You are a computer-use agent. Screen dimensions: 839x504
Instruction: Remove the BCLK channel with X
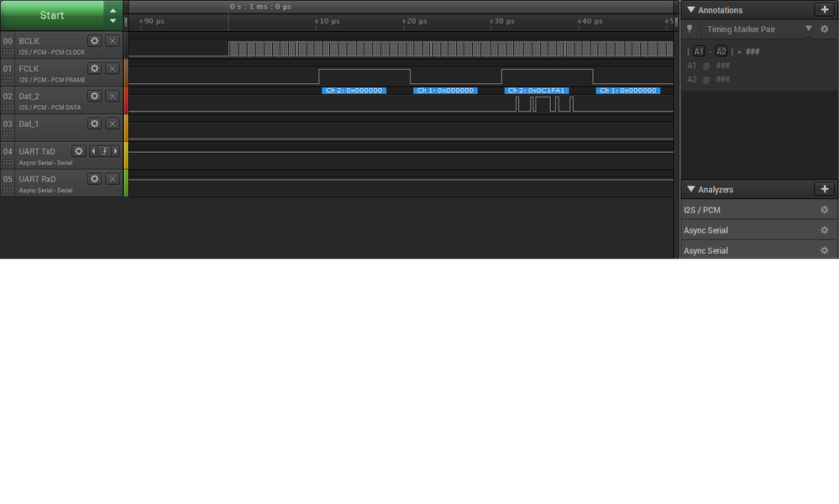coord(113,40)
